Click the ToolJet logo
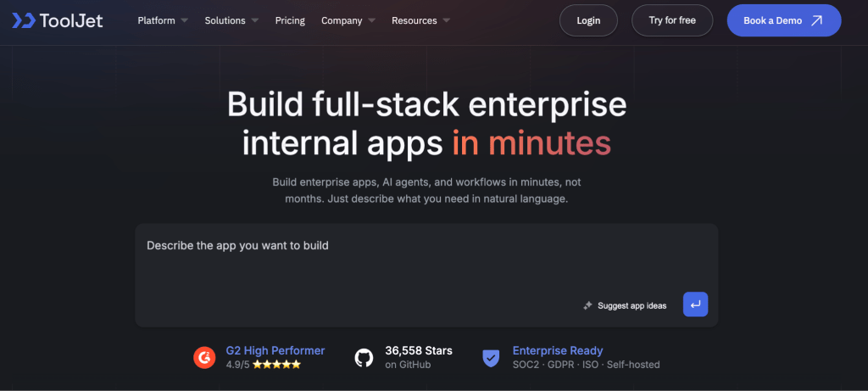Screen dimensions: 868x391 58,21
